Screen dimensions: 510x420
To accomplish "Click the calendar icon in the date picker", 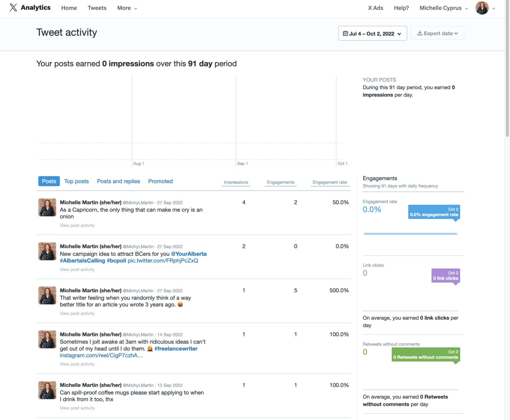I will click(x=346, y=33).
